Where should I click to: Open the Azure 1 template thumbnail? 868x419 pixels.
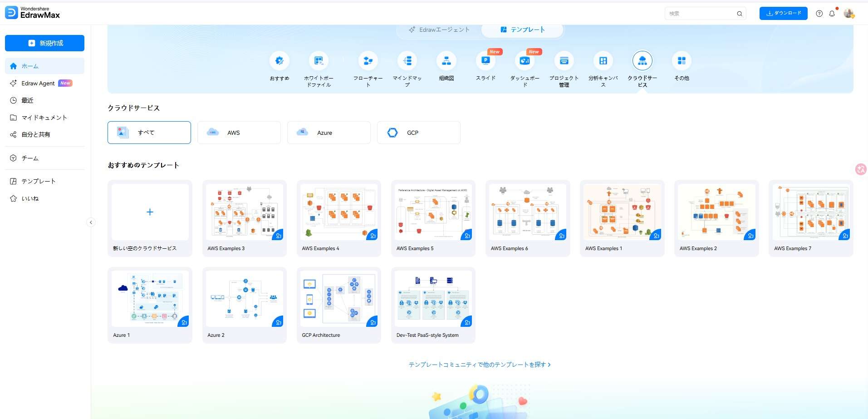(150, 299)
